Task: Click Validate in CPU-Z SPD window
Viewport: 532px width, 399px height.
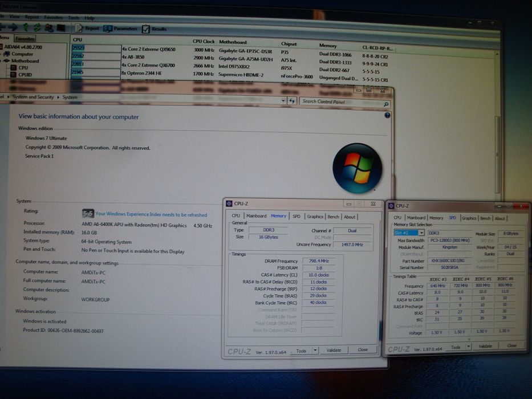Action: 485,346
